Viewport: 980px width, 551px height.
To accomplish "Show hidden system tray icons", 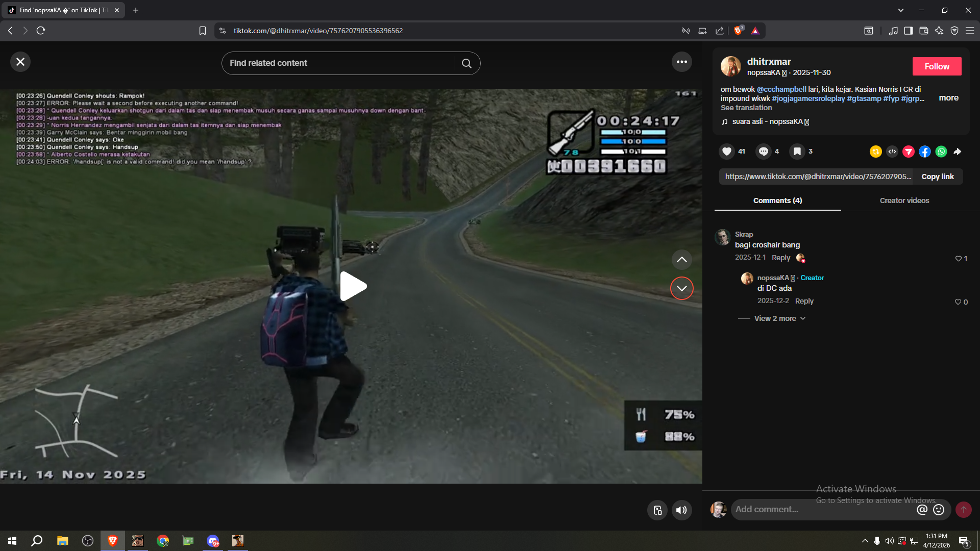I will pos(865,541).
